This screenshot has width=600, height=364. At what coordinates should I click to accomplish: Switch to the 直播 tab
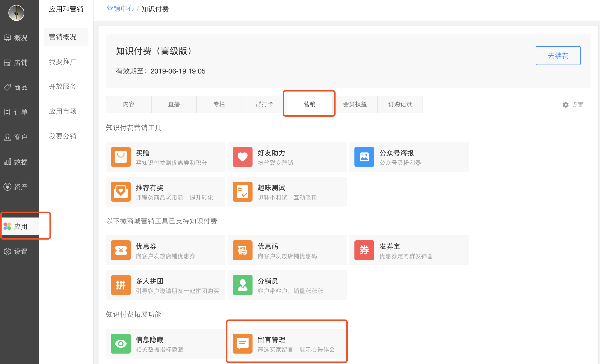click(x=174, y=104)
